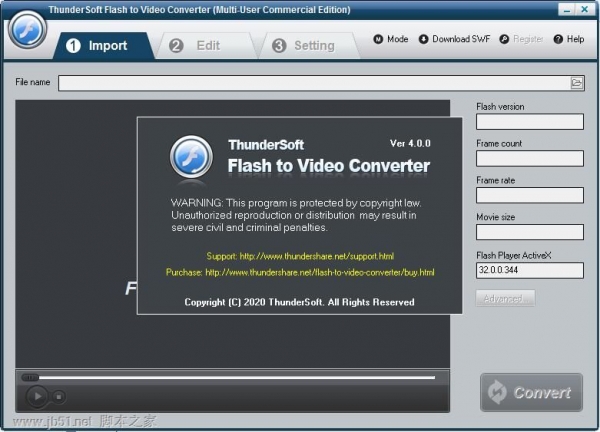Click the Copyright 2020 ThunderSoft text

click(x=299, y=302)
